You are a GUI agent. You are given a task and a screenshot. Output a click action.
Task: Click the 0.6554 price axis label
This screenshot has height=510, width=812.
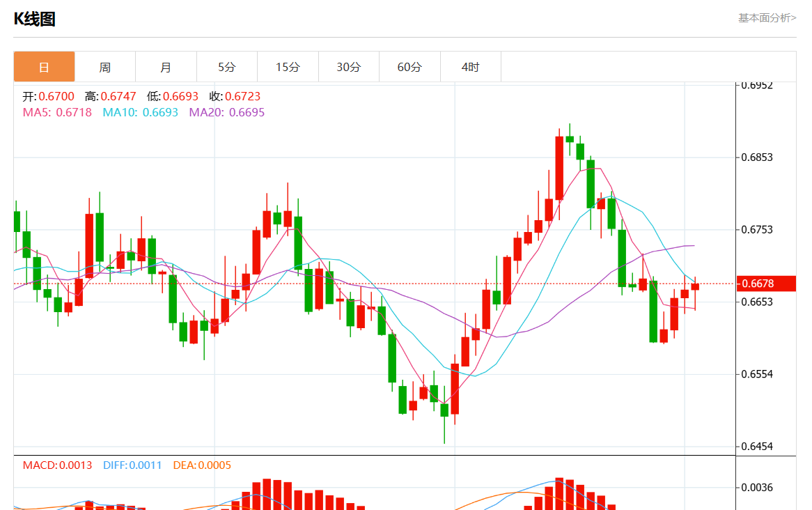click(757, 374)
